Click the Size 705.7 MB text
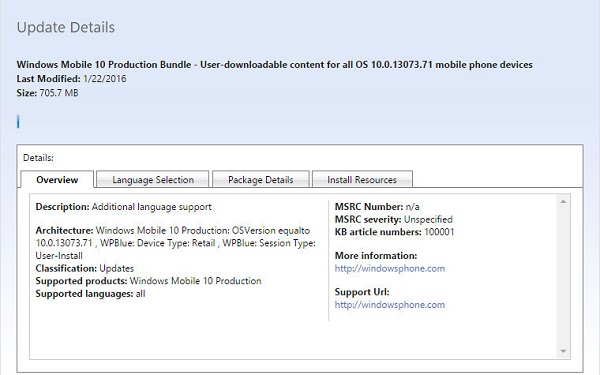The width and height of the screenshot is (600, 375). tap(47, 93)
